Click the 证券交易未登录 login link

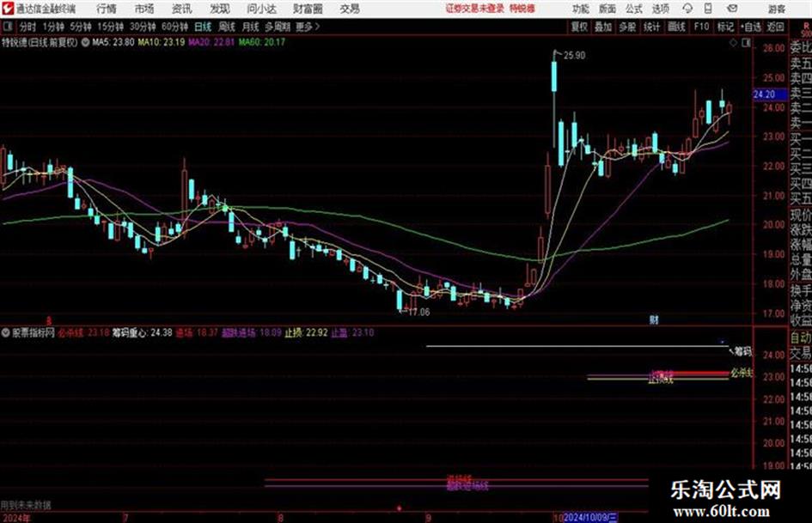coord(475,9)
